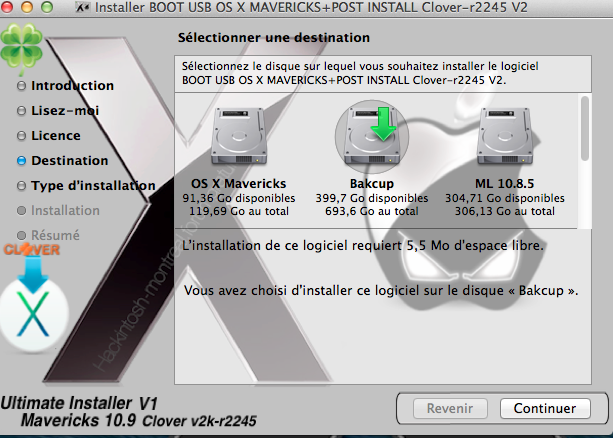This screenshot has height=438, width=613.
Task: Click the blue bullet beside Destination
Action: point(22,161)
